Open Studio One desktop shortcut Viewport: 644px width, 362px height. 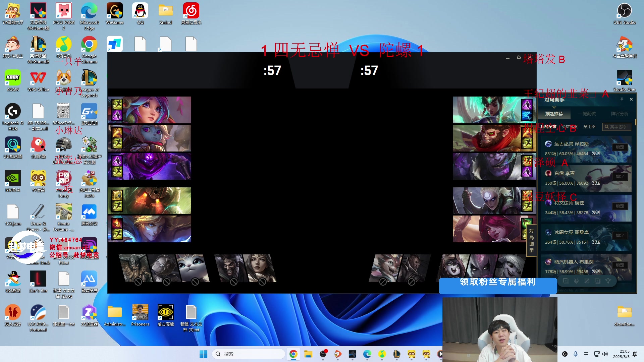point(624,80)
